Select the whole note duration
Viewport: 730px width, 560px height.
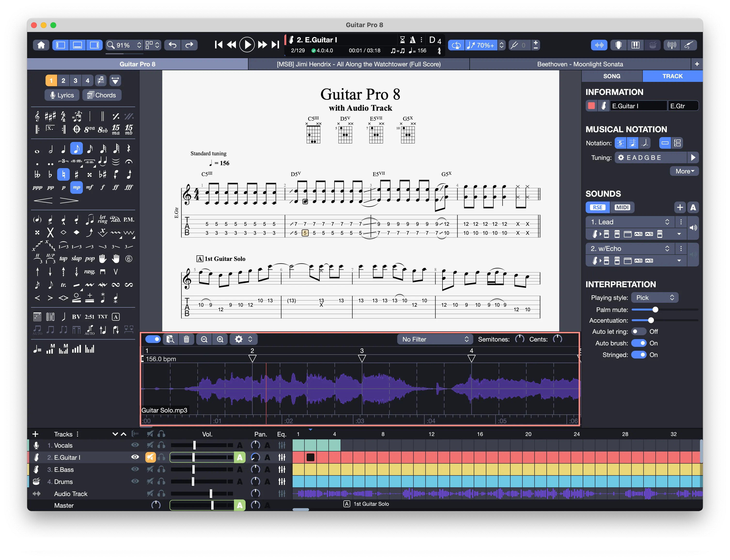(x=37, y=151)
